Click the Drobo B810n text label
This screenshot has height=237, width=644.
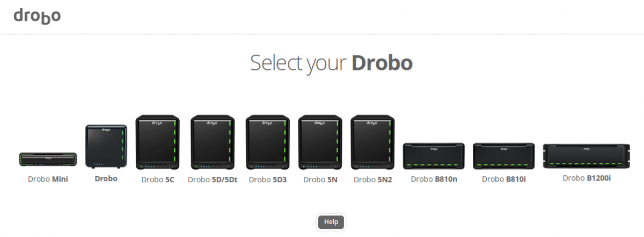[434, 179]
